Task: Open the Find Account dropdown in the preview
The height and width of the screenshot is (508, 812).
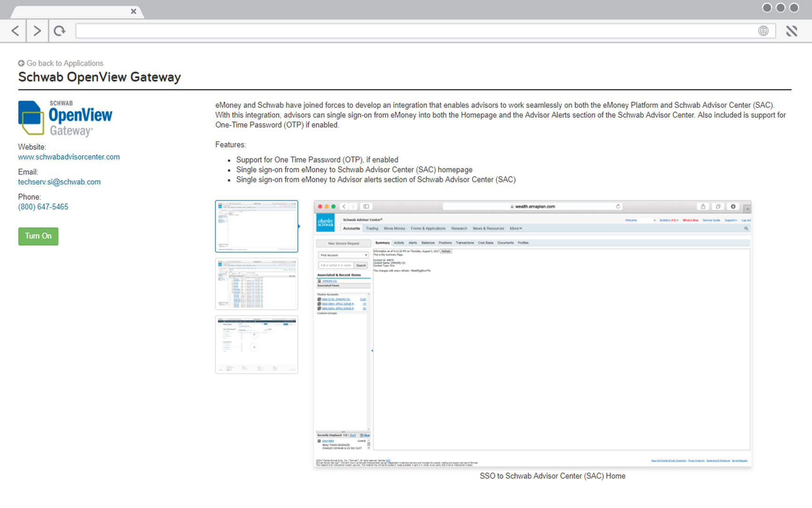Action: pos(343,255)
